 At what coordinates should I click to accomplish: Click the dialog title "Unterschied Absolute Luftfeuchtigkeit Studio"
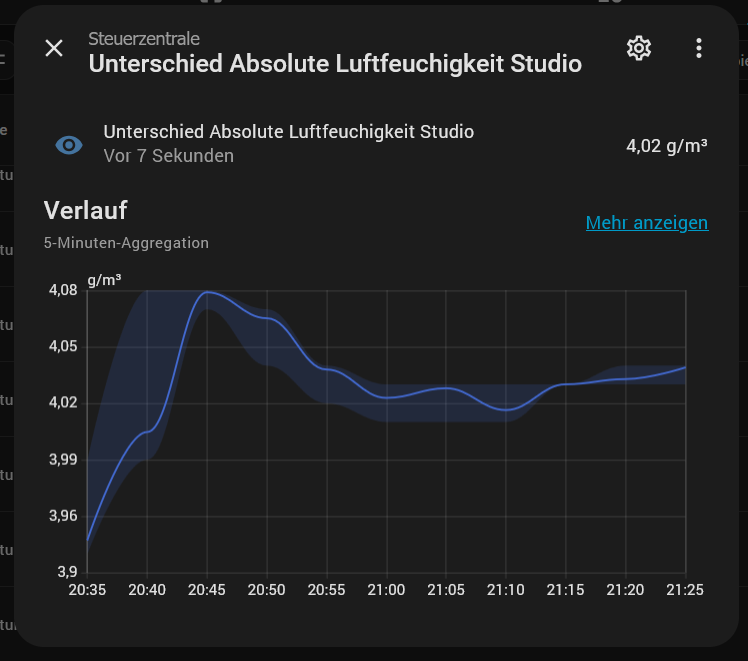335,64
